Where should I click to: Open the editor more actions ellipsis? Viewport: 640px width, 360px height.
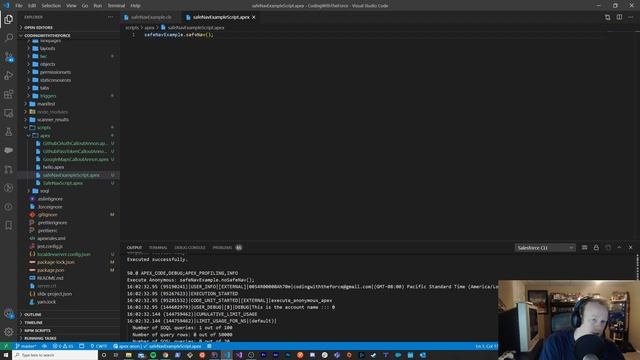point(631,17)
